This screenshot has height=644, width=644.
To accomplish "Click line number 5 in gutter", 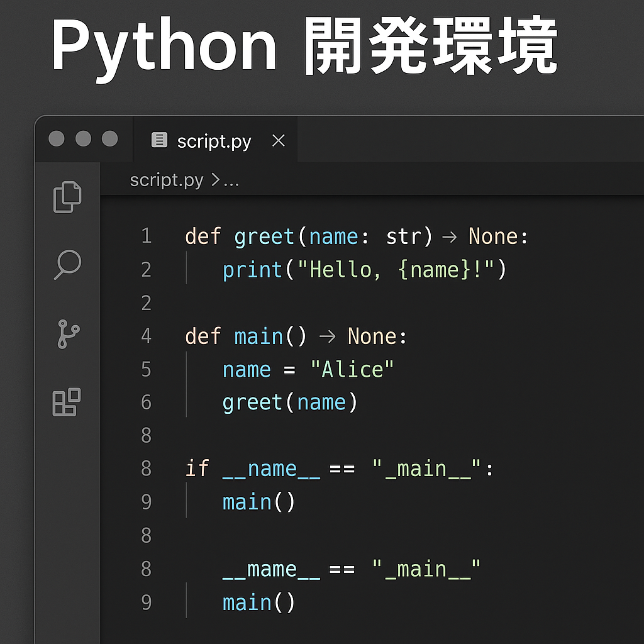I will click(147, 369).
